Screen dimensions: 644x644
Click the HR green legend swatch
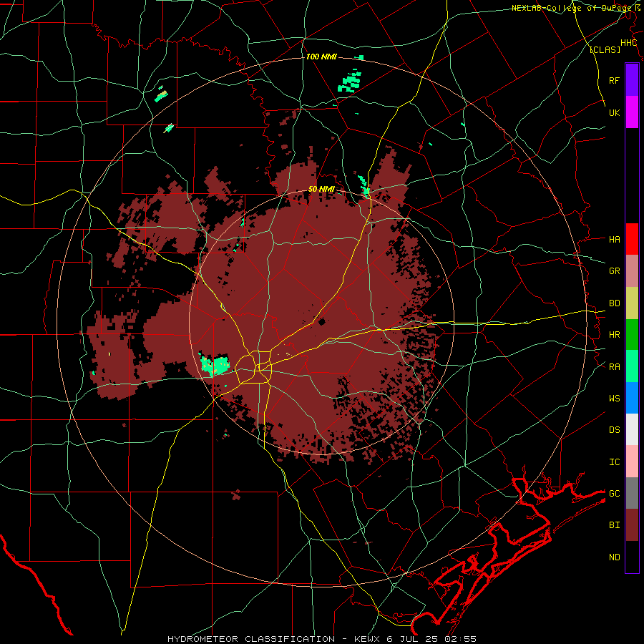coord(632,335)
